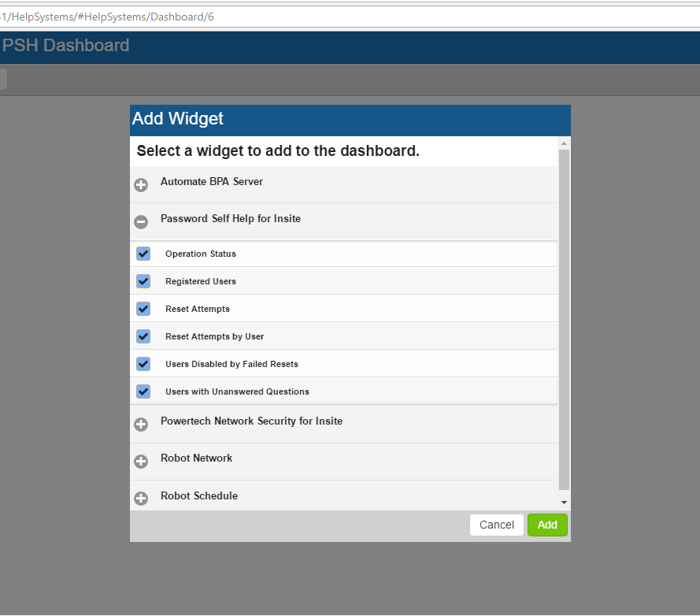Viewport: 700px width, 616px height.
Task: Click the green Add button
Action: pos(547,525)
